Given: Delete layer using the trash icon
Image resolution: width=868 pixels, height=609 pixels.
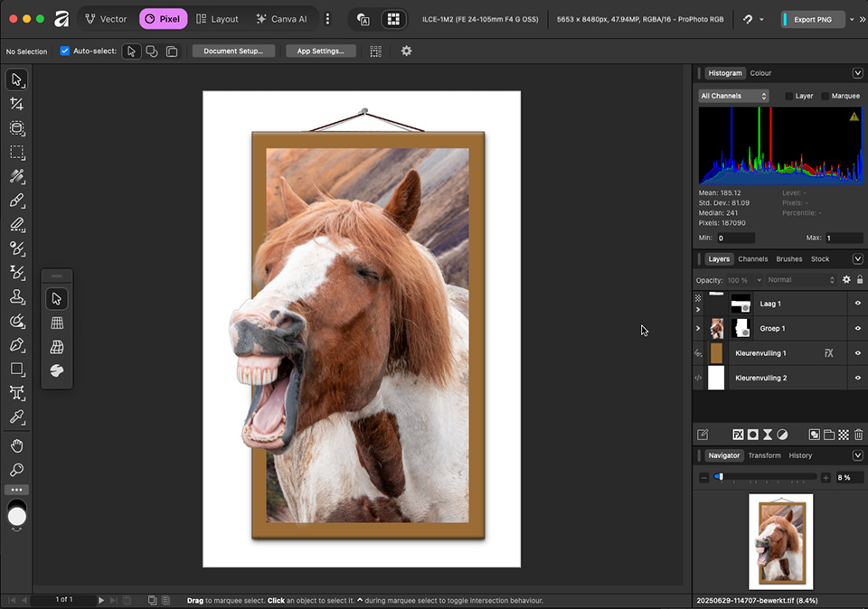Looking at the screenshot, I should point(858,435).
